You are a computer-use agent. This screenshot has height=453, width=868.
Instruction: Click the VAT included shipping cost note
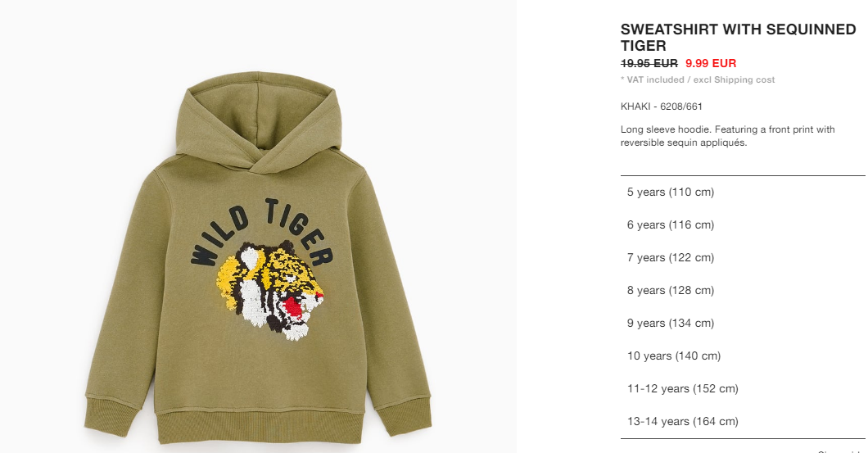click(x=698, y=79)
